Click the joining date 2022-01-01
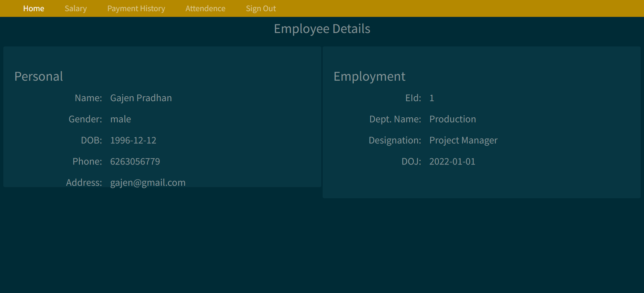 [x=452, y=162]
